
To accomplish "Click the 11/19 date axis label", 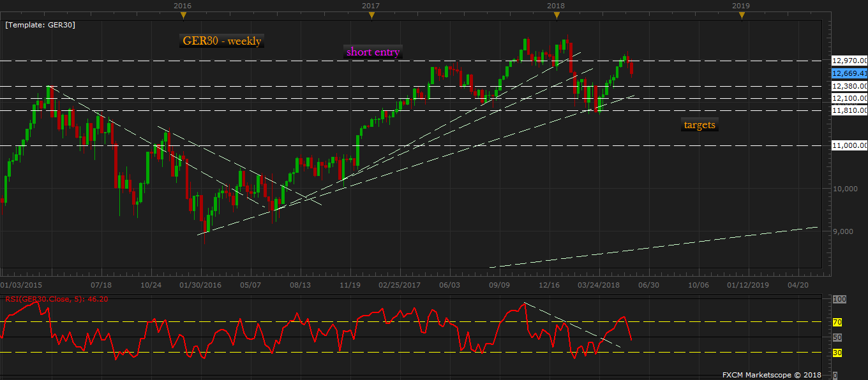I will [x=350, y=285].
